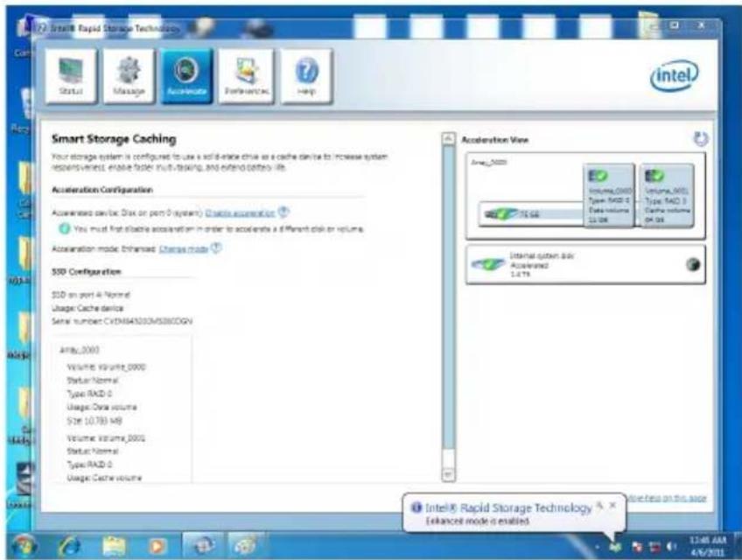Click the sixth taskbar application icon
The height and width of the screenshot is (560, 742).
(x=246, y=546)
